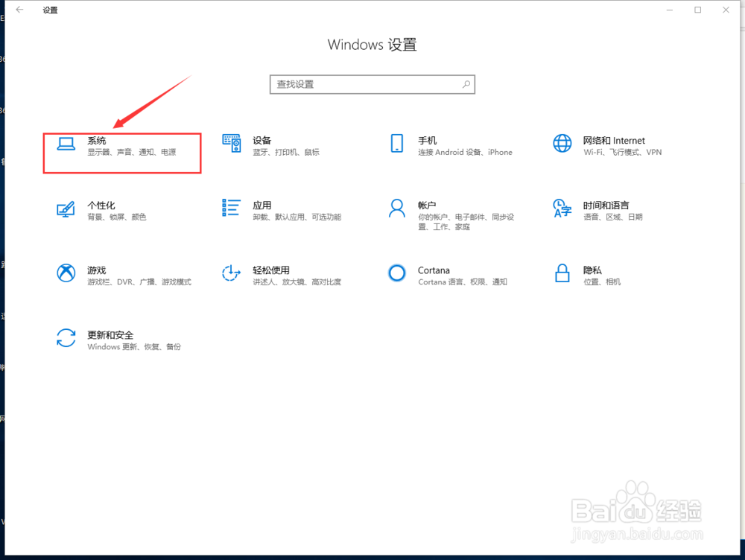Click Windows 更新、恢复、备份 description
The height and width of the screenshot is (560, 745).
[134, 347]
